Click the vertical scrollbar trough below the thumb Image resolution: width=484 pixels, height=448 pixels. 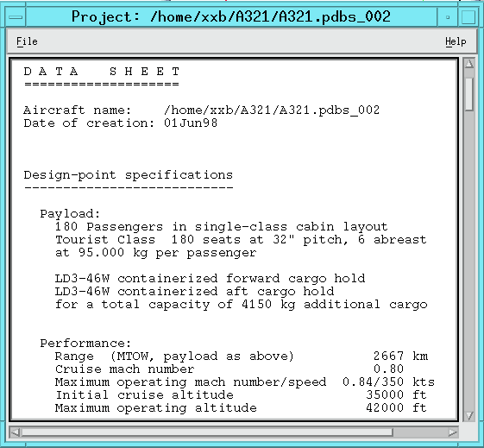click(x=469, y=261)
